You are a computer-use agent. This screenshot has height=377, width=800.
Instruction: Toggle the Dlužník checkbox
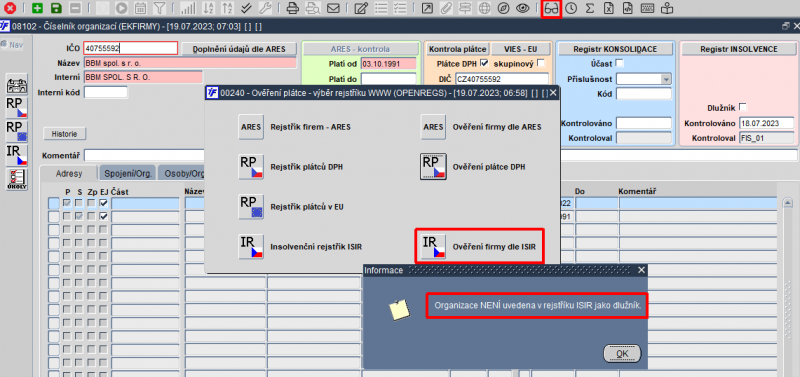click(x=742, y=107)
